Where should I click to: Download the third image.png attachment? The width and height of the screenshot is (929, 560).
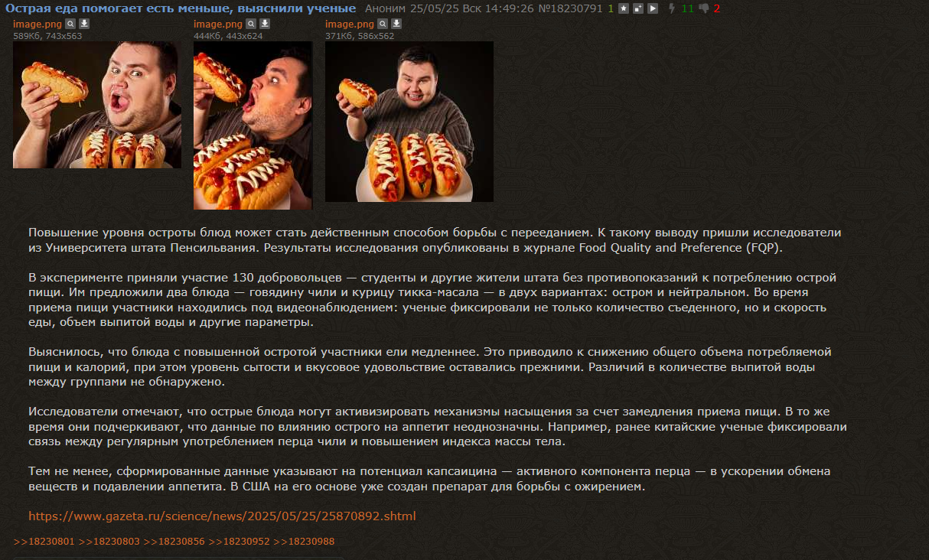click(396, 24)
